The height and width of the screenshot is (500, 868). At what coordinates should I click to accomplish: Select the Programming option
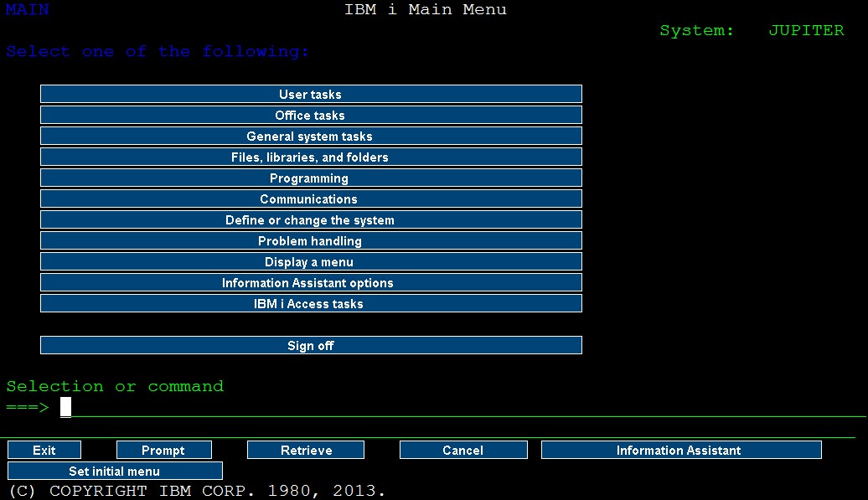click(x=310, y=178)
